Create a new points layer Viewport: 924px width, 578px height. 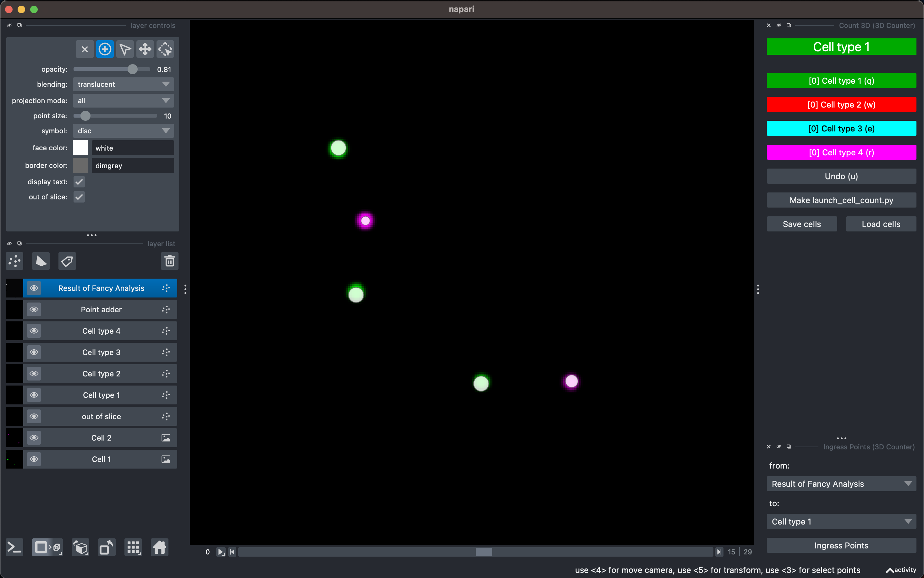pos(14,261)
